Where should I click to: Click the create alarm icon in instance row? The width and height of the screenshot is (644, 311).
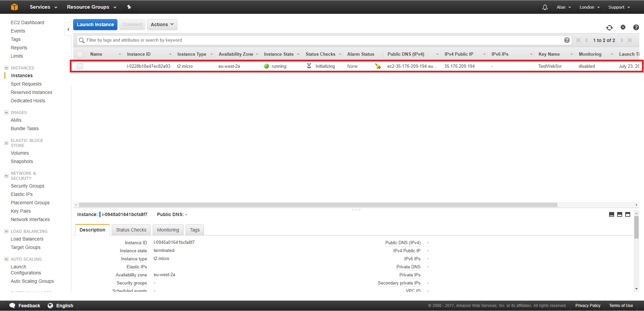[x=378, y=66]
